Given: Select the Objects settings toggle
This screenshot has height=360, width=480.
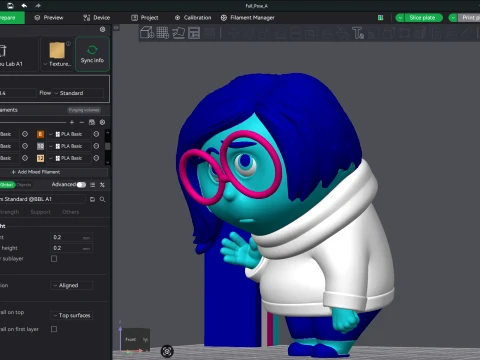Looking at the screenshot, I should pyautogui.click(x=24, y=185).
